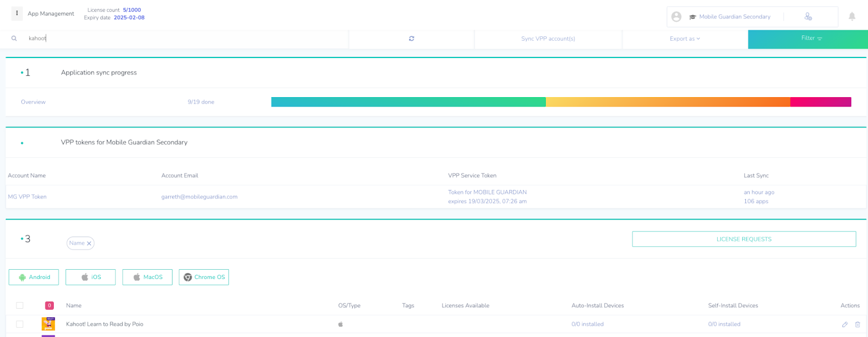Remove the Name filter chip
The image size is (868, 337).
pos(89,244)
